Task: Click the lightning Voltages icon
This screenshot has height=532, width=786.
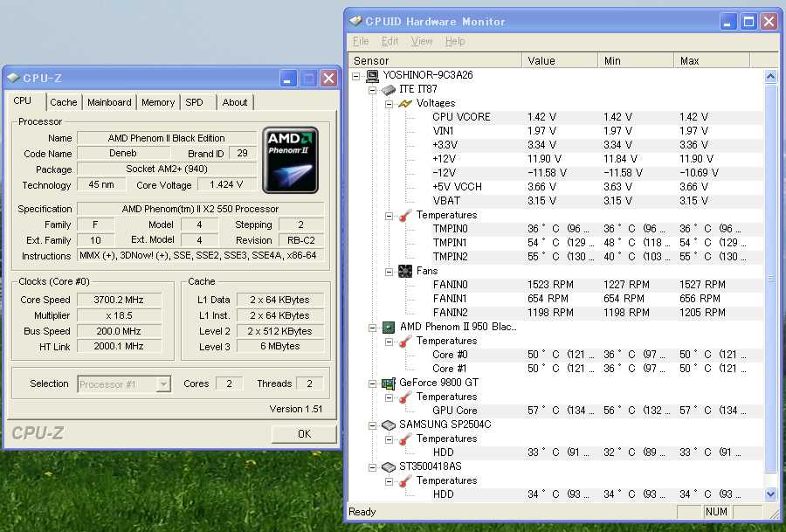Action: coord(405,104)
